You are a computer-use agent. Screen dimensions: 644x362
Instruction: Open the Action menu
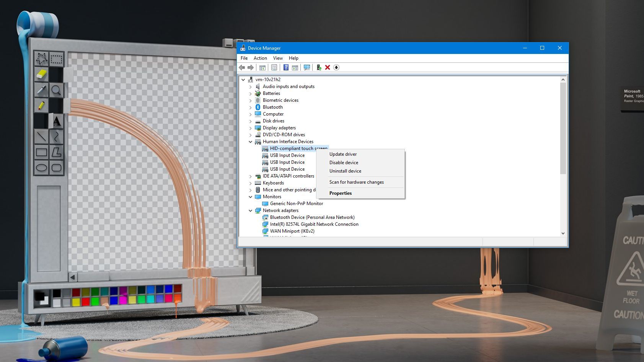pyautogui.click(x=260, y=58)
